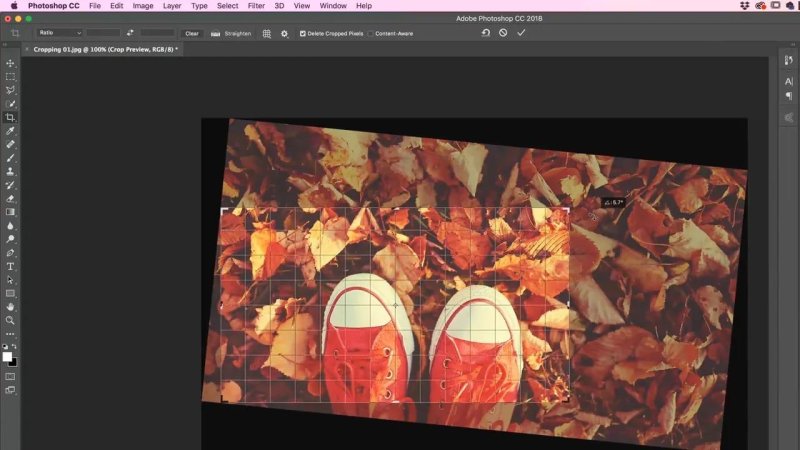The image size is (800, 450).
Task: Commit the current crop with the checkmark
Action: (x=521, y=33)
